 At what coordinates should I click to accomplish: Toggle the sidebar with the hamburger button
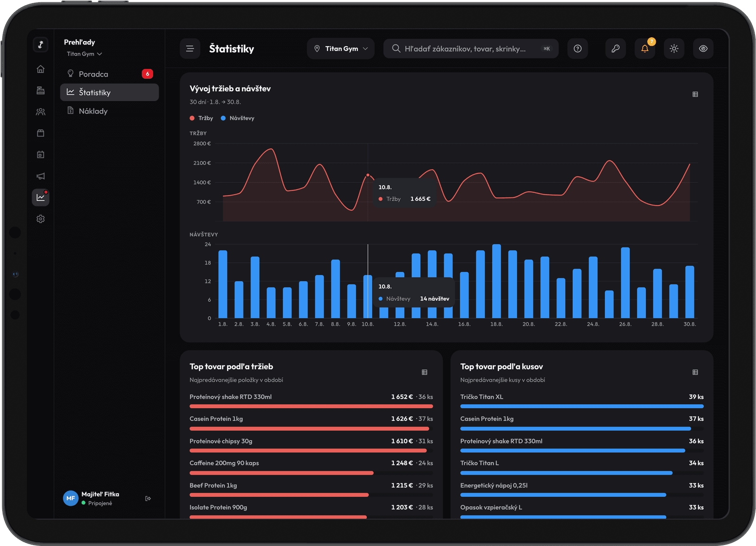pos(190,49)
